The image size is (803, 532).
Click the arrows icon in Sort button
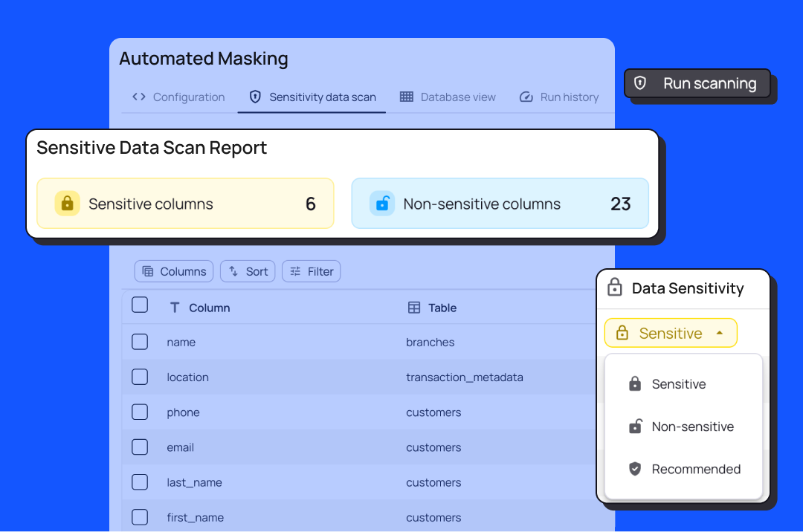[x=233, y=271]
